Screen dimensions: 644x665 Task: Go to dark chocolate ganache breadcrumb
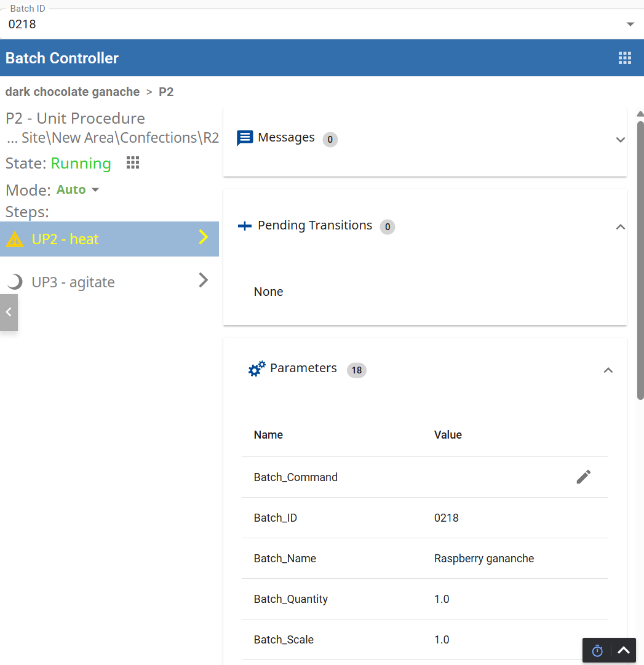point(73,92)
